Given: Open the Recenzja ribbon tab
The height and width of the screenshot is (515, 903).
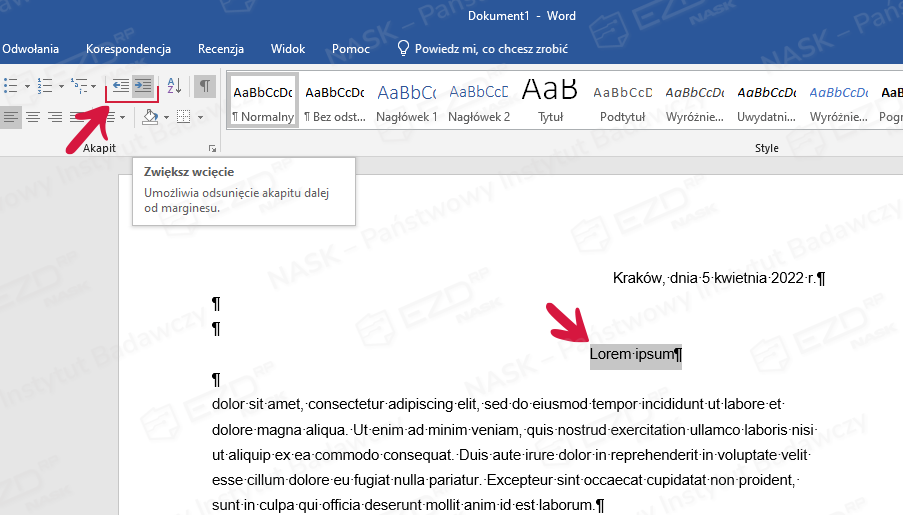Looking at the screenshot, I should click(x=221, y=48).
